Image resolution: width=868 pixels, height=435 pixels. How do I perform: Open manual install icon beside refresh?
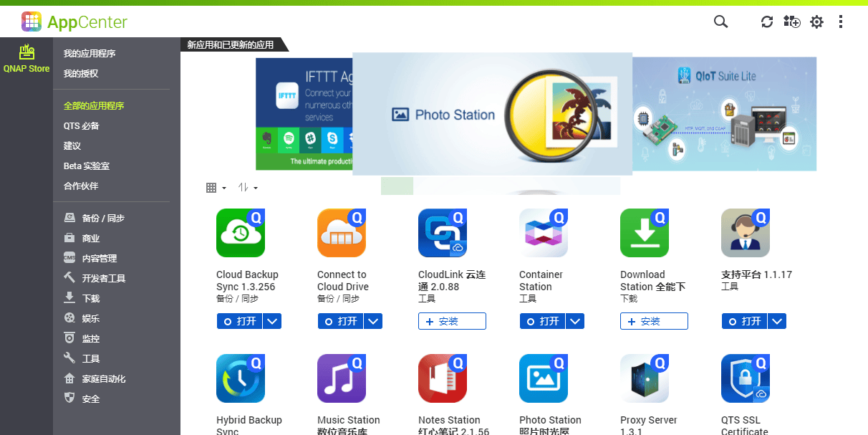pyautogui.click(x=791, y=21)
